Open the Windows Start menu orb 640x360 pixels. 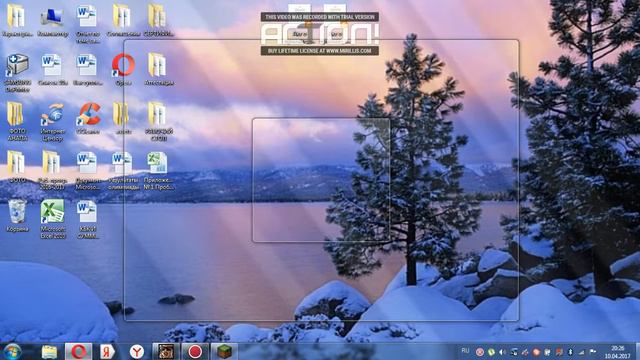point(12,351)
